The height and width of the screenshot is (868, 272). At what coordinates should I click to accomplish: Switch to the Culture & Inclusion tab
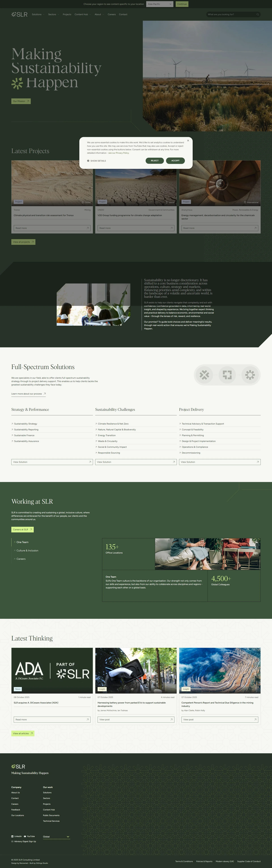coord(27,551)
